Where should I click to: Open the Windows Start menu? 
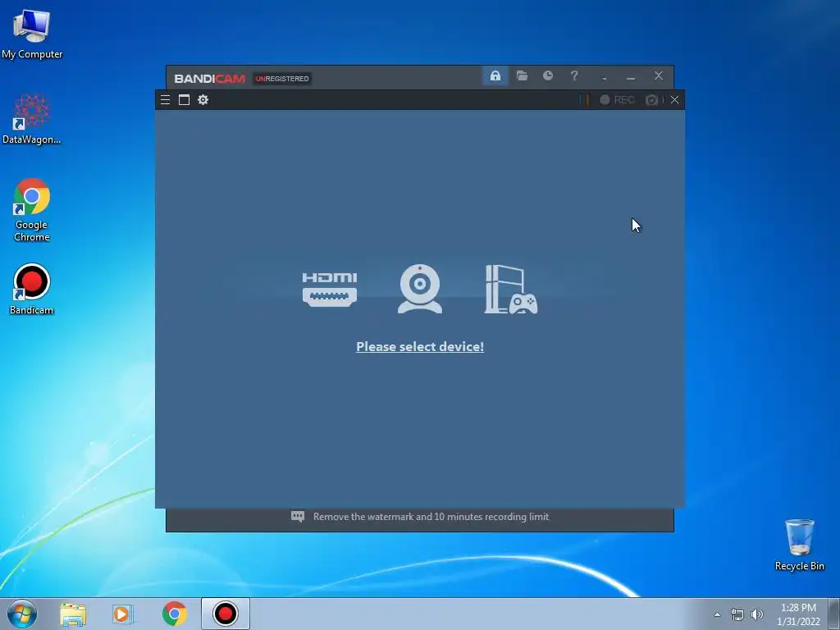pyautogui.click(x=22, y=614)
